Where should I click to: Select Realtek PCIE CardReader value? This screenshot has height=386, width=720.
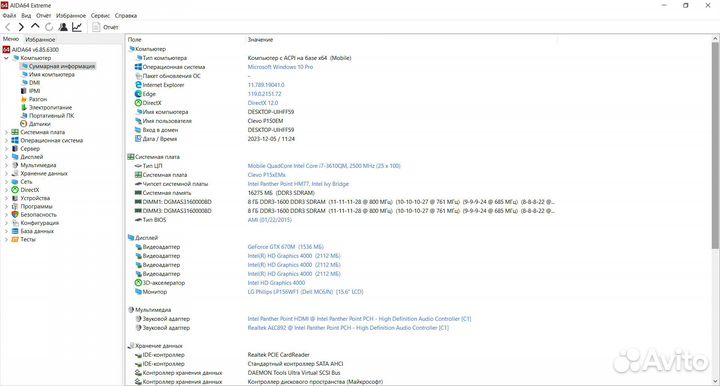click(x=278, y=355)
